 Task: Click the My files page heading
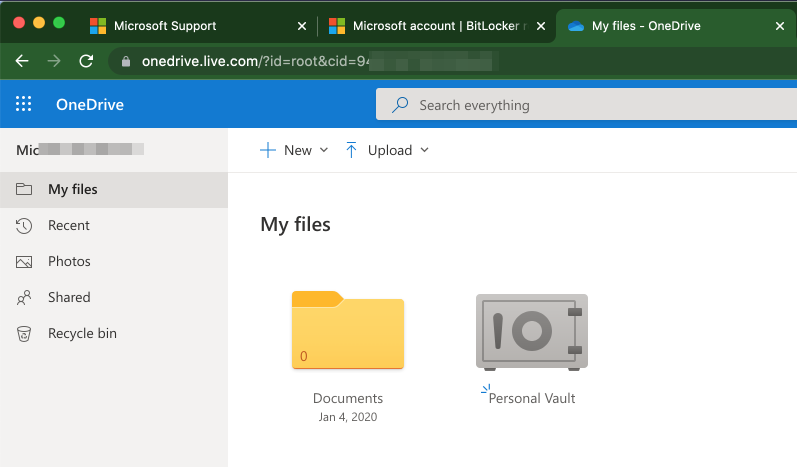coord(295,225)
